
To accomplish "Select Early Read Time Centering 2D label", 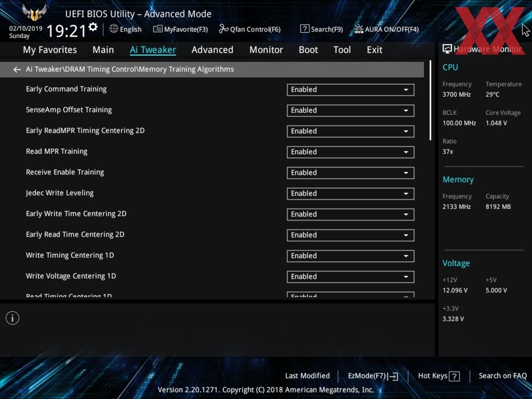I will 75,234.
